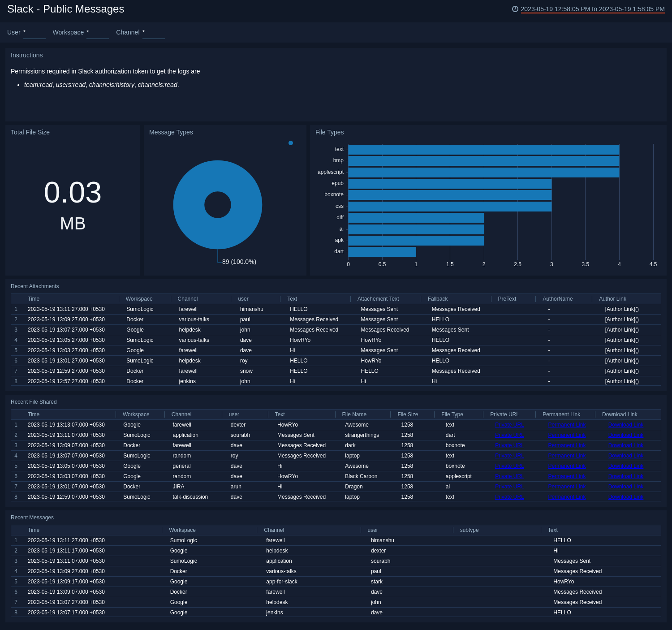Click the Slack - Public Messages dashboard title
The image size is (672, 630).
(x=65, y=9)
